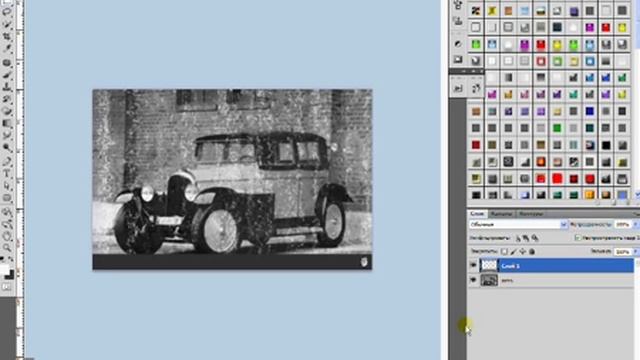Hide the Слой 1 layer
Viewport: 640px width, 360px height.
[473, 265]
